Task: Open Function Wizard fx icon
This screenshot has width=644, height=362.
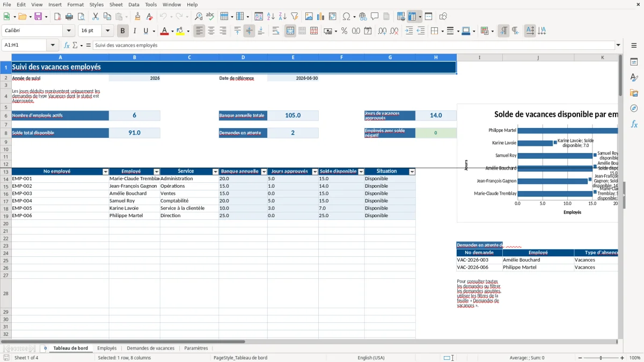Action: click(x=67, y=45)
